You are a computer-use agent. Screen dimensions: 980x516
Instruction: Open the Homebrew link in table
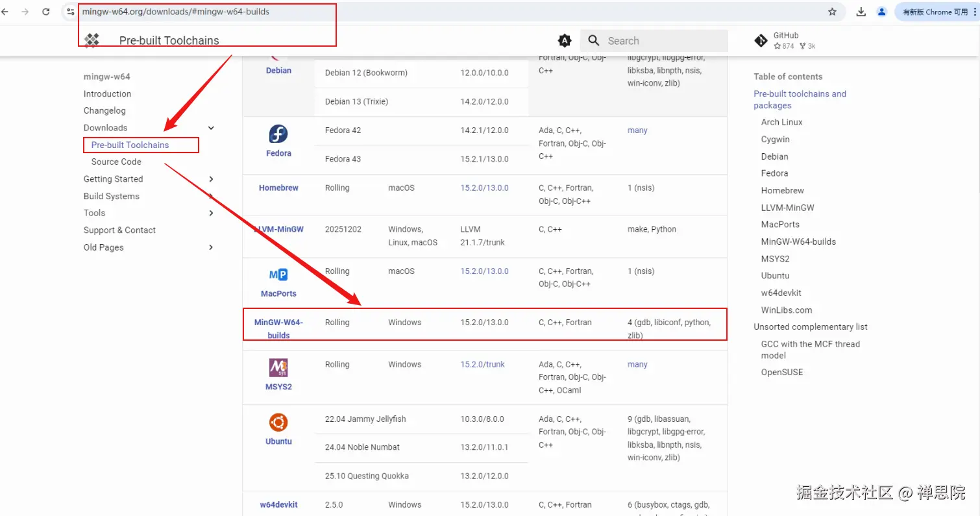click(x=278, y=188)
